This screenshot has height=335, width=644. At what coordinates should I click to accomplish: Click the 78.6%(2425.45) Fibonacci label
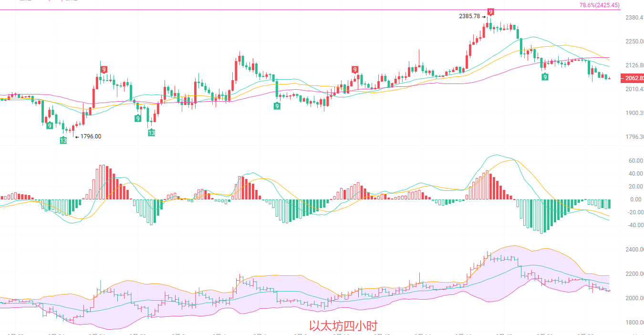pos(599,5)
